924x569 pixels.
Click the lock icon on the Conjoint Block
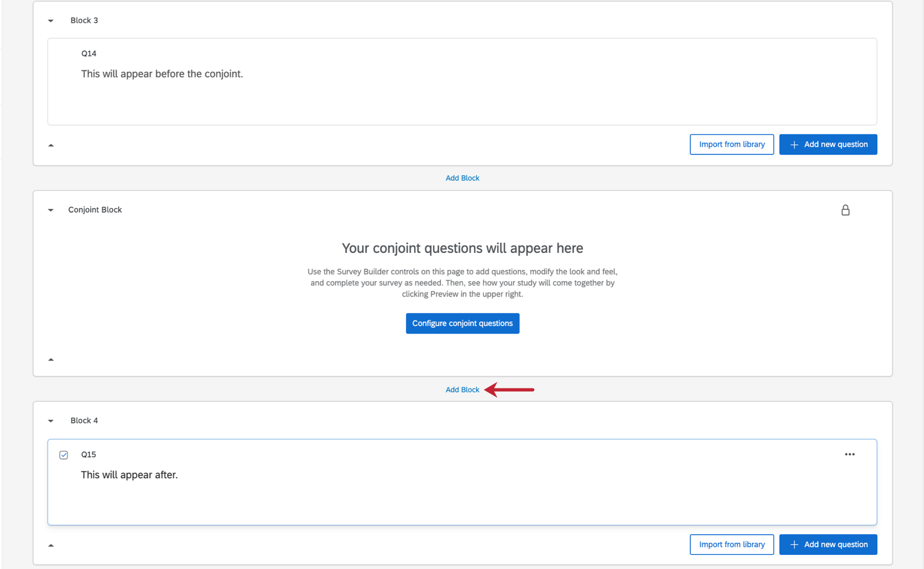(846, 210)
